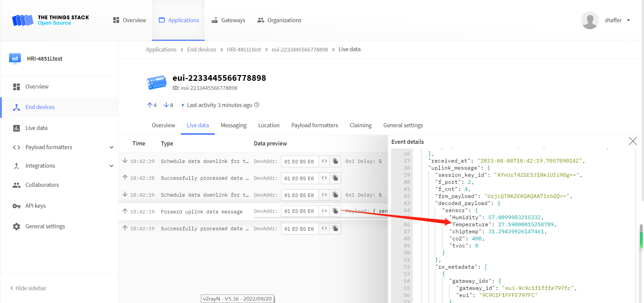Open API keys from the sidebar

35,206
